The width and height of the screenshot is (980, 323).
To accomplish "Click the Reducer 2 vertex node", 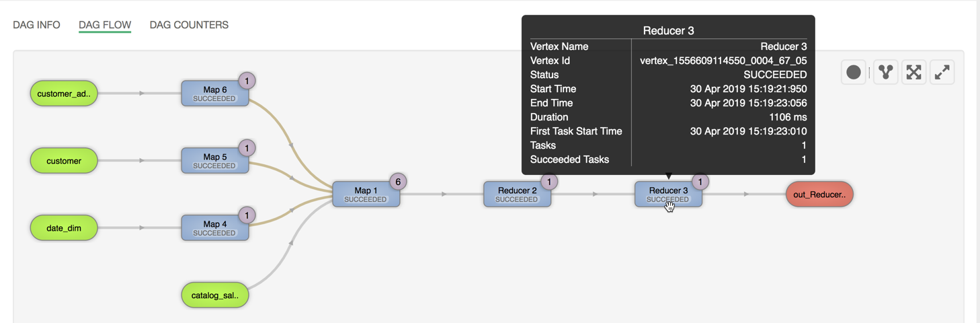I will coord(517,194).
